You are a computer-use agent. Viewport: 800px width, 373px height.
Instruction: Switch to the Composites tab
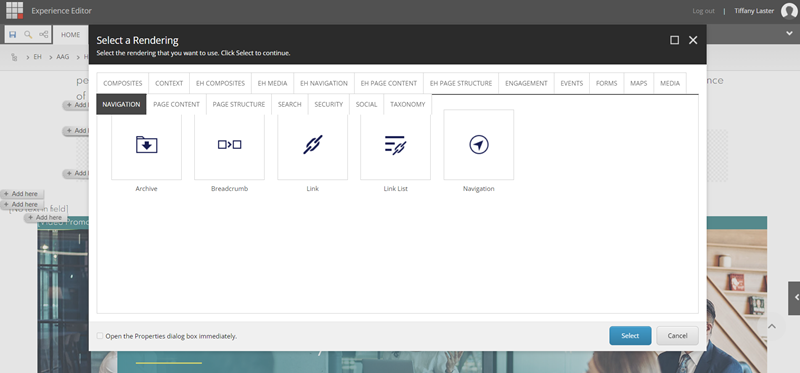[x=122, y=83]
